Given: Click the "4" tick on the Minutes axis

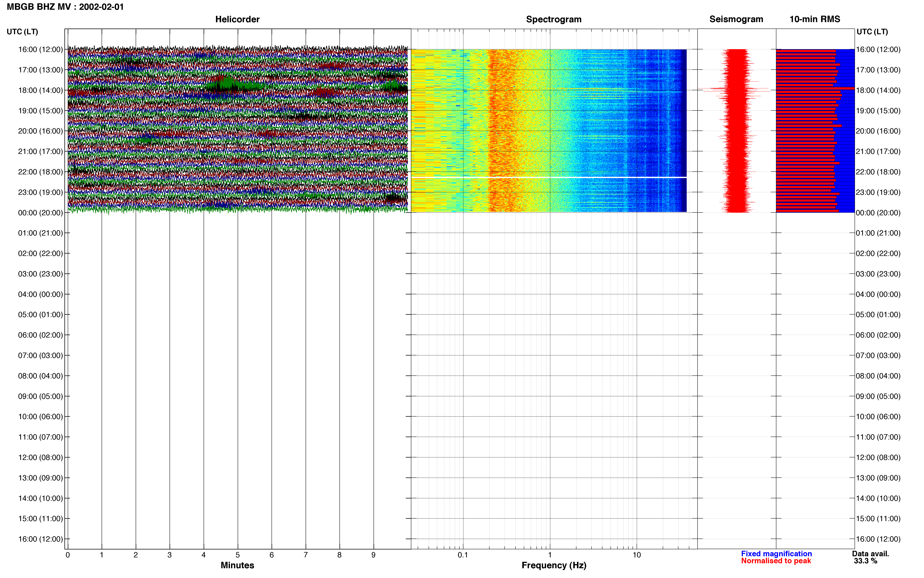Looking at the screenshot, I should coord(204,555).
